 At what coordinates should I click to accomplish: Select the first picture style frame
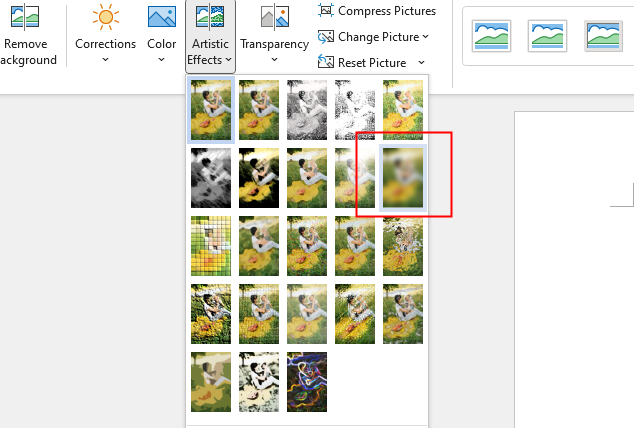(491, 36)
